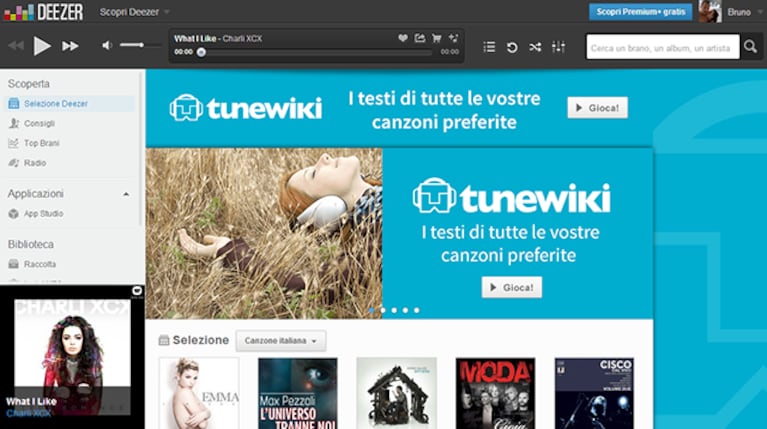Share the current track
Viewport: 767px width, 429px height.
click(420, 38)
